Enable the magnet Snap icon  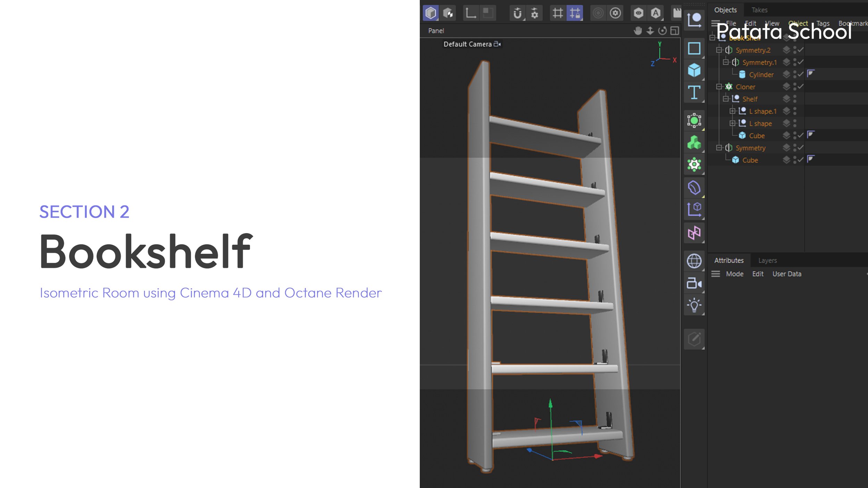tap(517, 14)
